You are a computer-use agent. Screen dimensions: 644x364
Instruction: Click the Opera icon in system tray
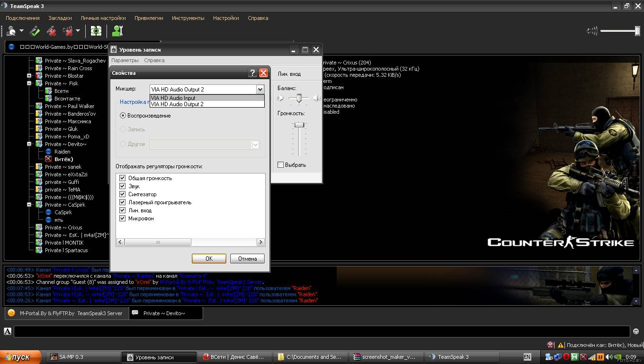(566, 357)
